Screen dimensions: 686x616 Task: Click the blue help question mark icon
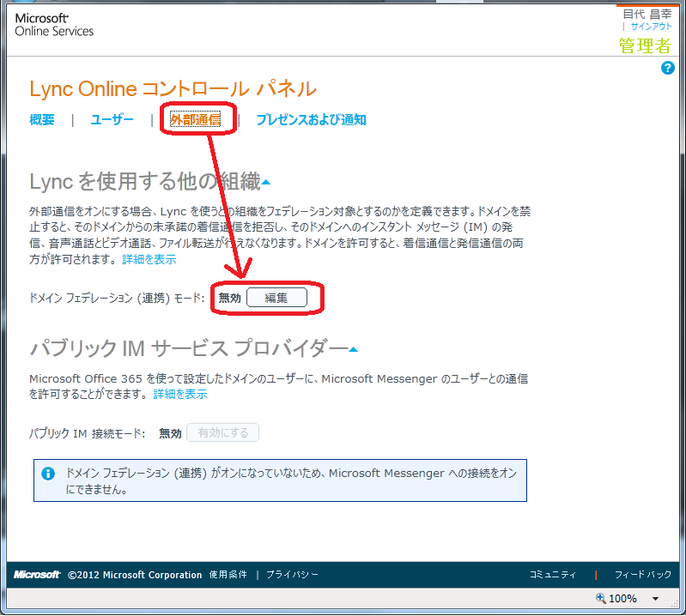pyautogui.click(x=667, y=68)
